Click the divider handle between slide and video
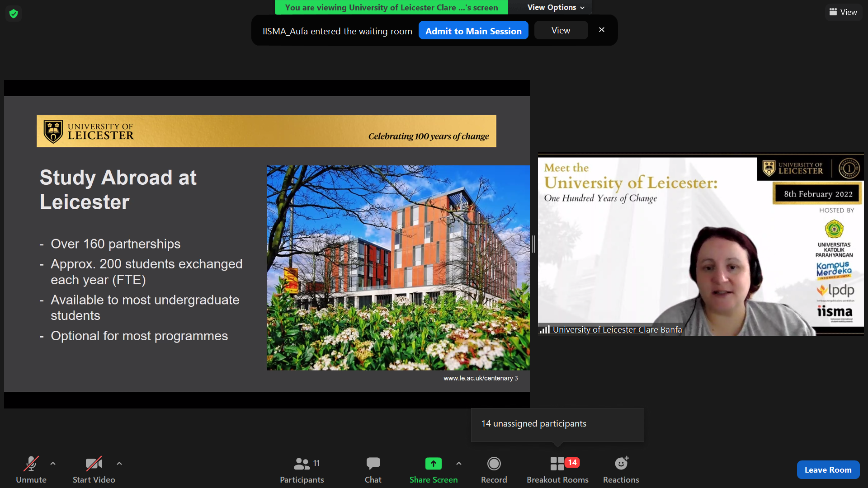 533,244
